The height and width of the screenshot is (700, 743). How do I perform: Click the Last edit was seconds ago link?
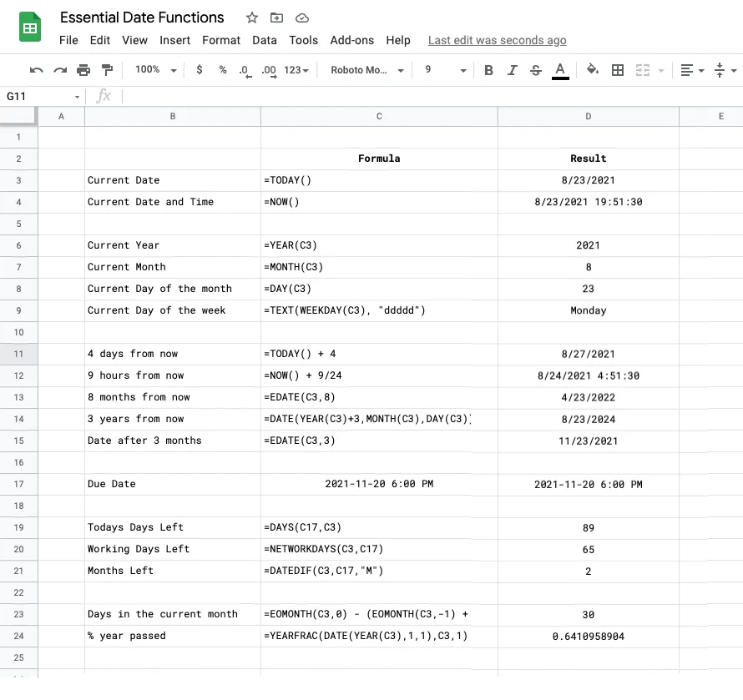pyautogui.click(x=497, y=40)
